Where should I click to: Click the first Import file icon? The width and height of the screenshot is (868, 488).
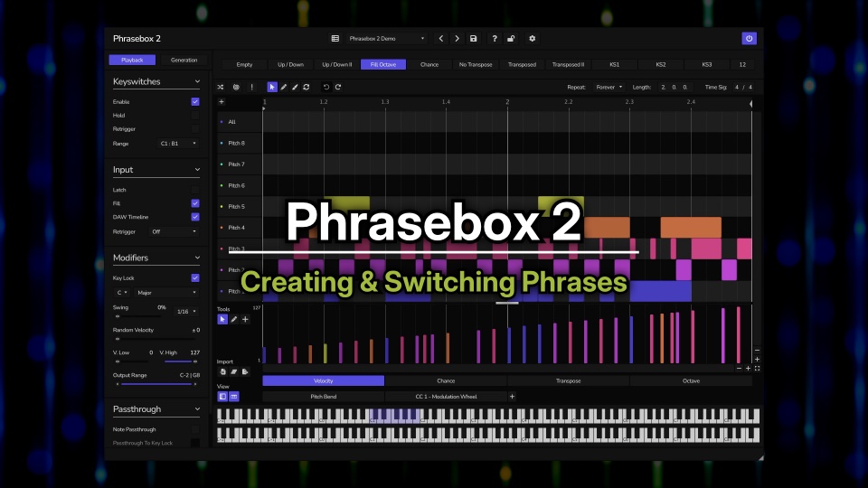222,371
